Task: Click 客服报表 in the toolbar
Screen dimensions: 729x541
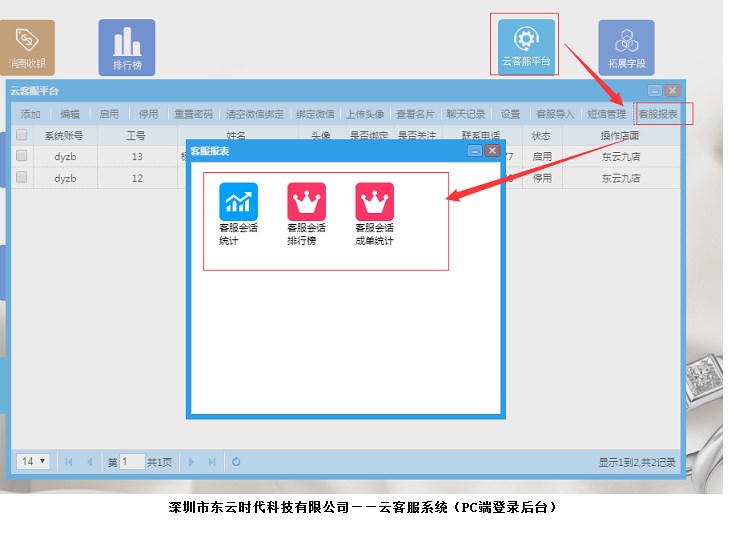Action: 658,114
